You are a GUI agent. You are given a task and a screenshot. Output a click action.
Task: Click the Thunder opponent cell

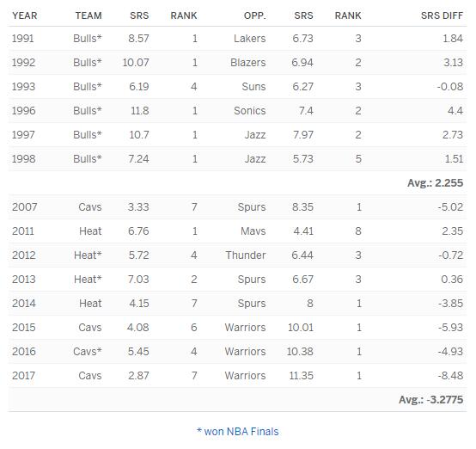246,255
